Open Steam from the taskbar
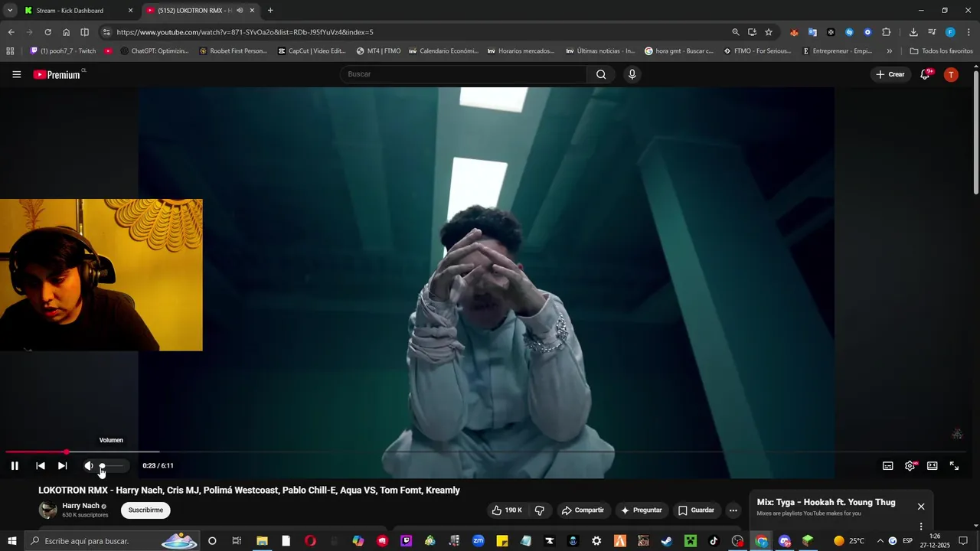This screenshot has height=551, width=980. (x=667, y=541)
